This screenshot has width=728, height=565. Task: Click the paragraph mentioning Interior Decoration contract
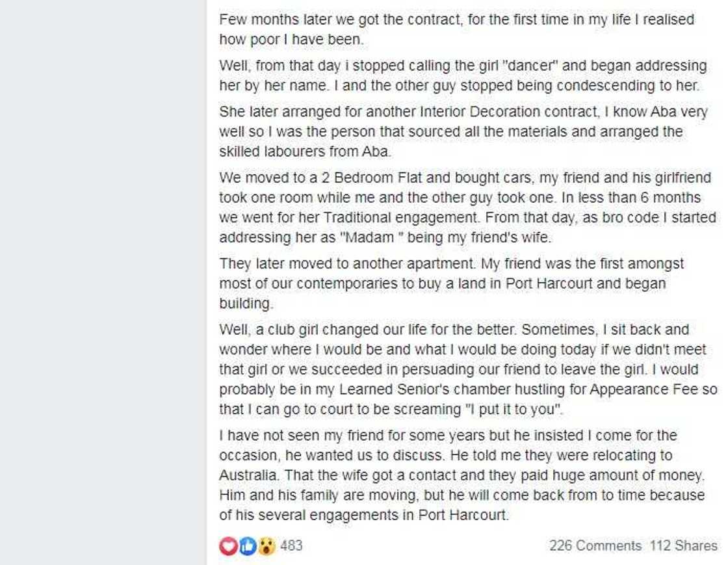[x=455, y=131]
